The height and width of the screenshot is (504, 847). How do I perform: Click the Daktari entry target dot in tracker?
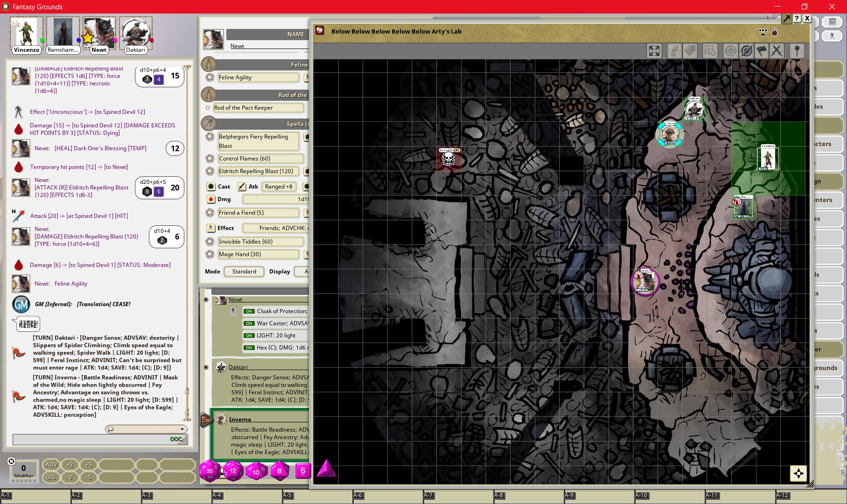click(206, 367)
